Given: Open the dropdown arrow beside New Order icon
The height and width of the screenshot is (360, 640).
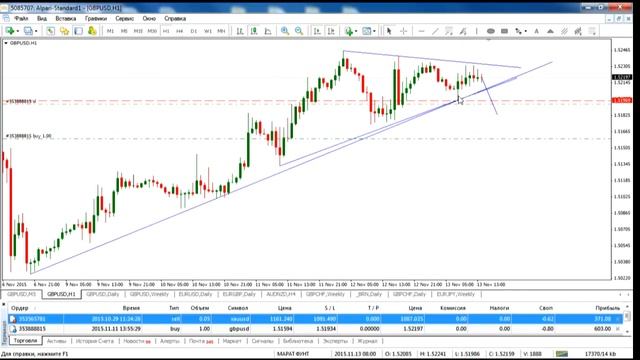Looking at the screenshot, I should point(17,31).
